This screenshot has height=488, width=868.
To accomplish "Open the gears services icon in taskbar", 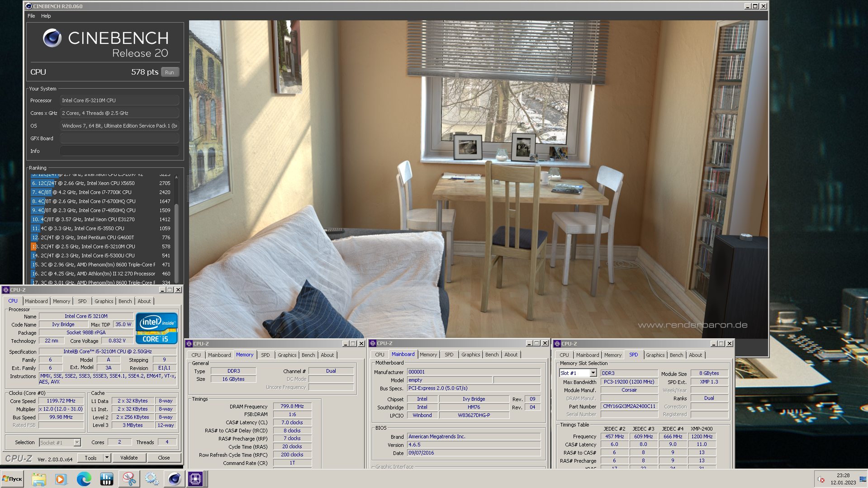I will coord(152,479).
